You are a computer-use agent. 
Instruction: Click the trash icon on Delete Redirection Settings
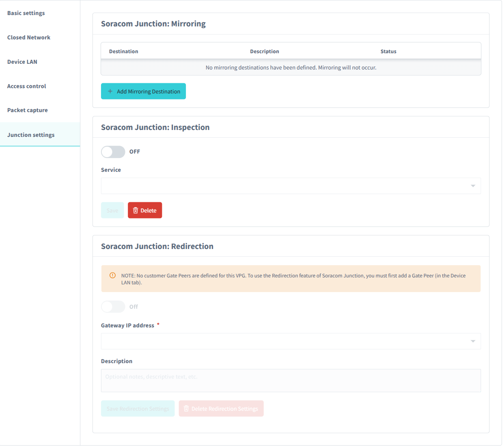point(186,408)
